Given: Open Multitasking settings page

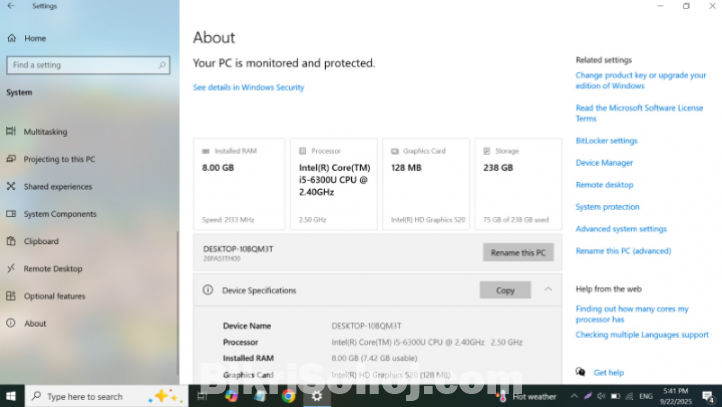Looking at the screenshot, I should tap(45, 132).
